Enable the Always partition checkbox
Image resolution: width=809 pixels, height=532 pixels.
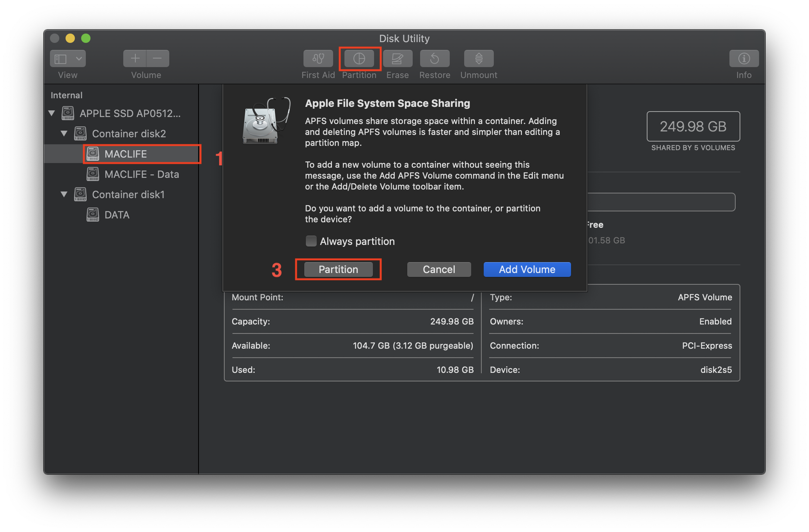(x=311, y=241)
